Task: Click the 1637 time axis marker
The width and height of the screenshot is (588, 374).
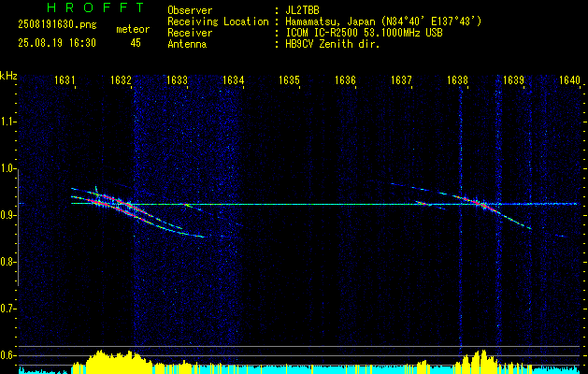Action: pos(401,79)
